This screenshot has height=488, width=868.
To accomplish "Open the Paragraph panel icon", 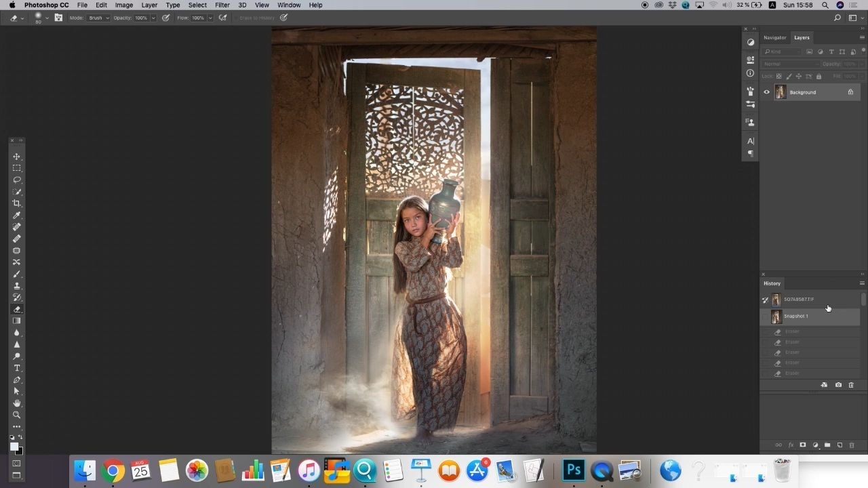I will [x=751, y=154].
